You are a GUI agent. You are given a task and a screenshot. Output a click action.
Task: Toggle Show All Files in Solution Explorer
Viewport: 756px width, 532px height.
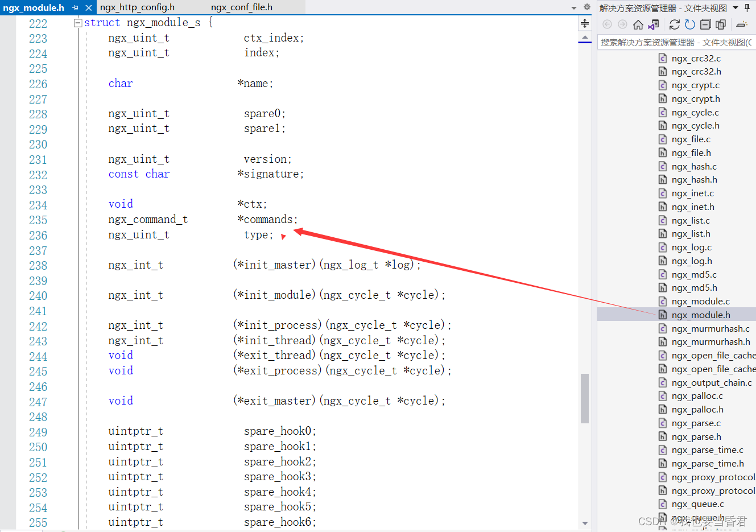pyautogui.click(x=721, y=24)
